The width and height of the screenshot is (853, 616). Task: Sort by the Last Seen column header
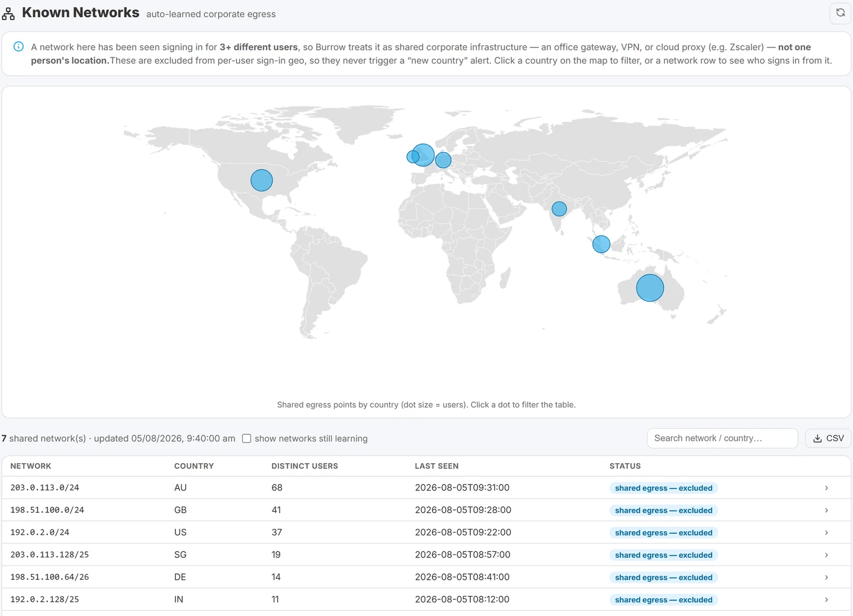point(437,466)
